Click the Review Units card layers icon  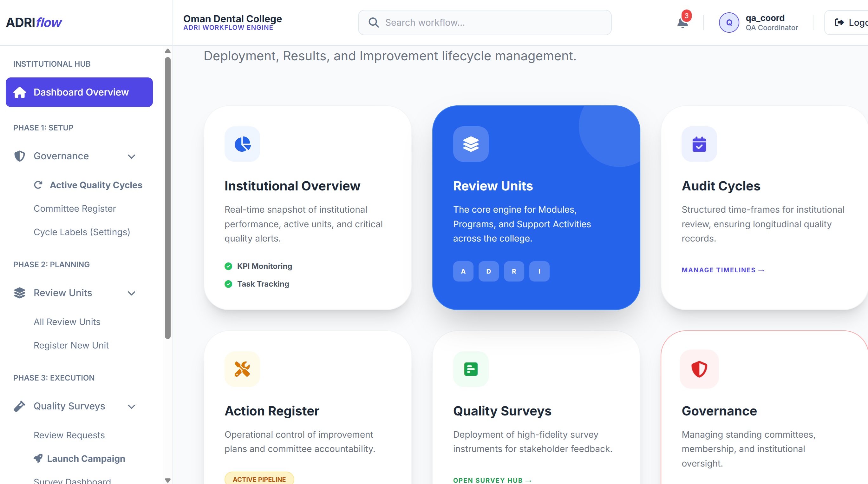[471, 144]
